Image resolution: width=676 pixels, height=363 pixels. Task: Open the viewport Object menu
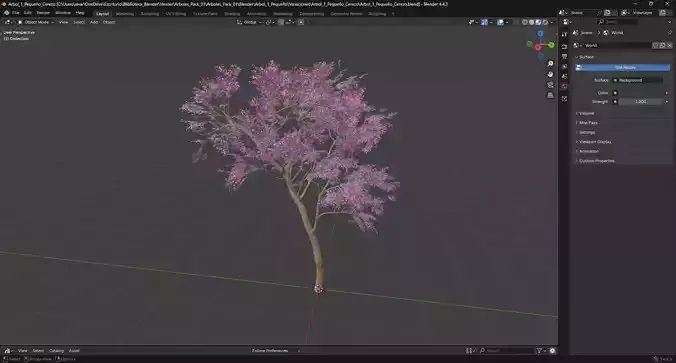[109, 22]
